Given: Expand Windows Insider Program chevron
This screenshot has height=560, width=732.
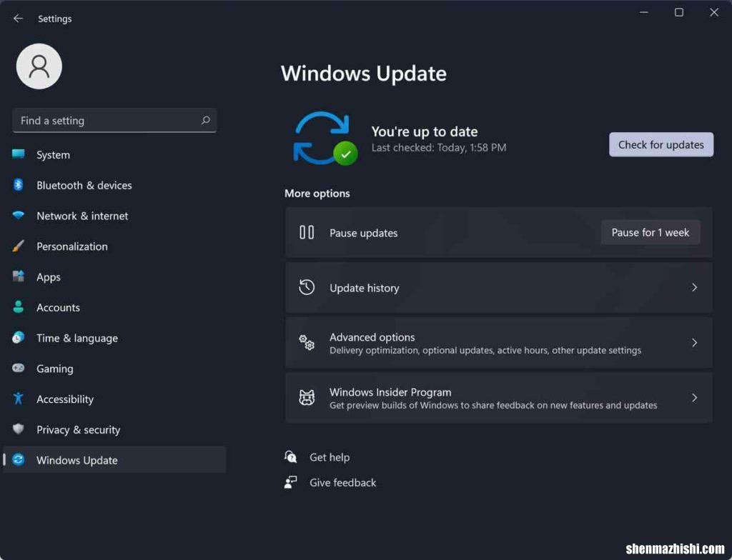Looking at the screenshot, I should (x=694, y=398).
